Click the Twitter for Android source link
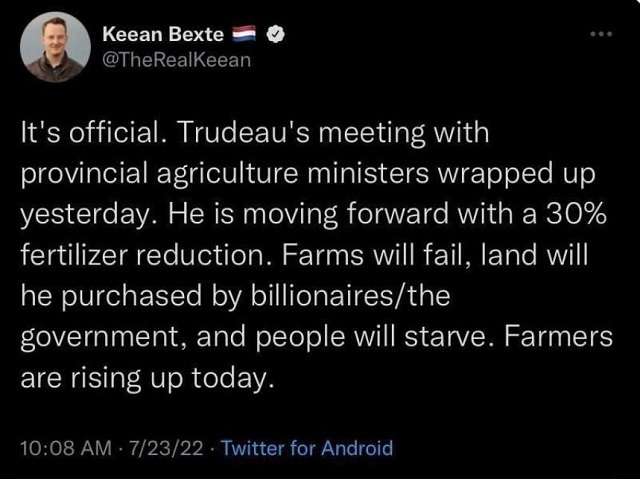 [307, 448]
